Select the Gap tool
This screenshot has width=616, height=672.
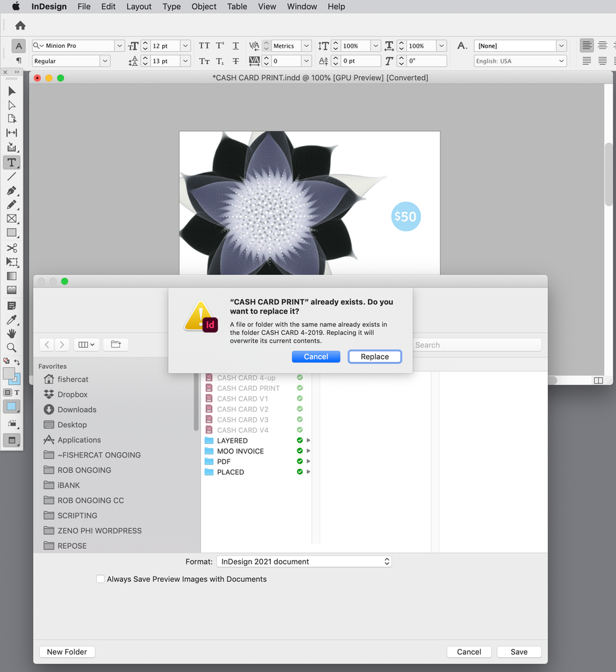point(11,133)
